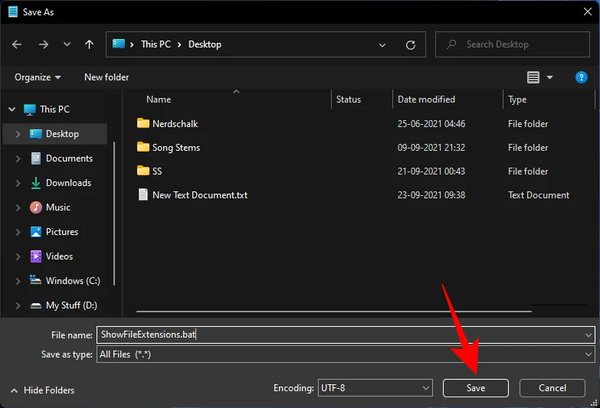Create a New folder
The width and height of the screenshot is (600, 408).
(106, 77)
